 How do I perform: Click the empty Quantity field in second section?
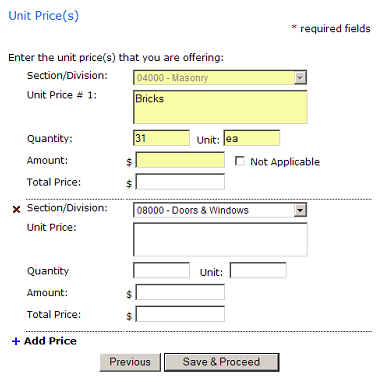(x=161, y=270)
